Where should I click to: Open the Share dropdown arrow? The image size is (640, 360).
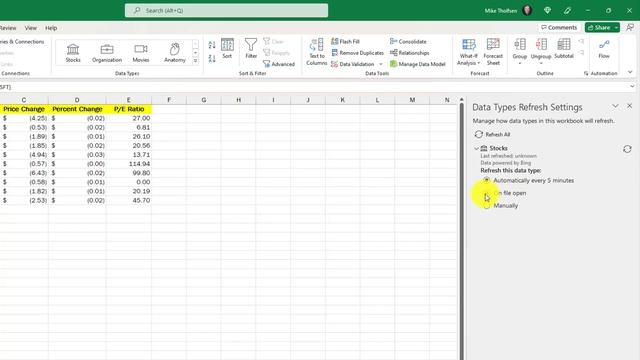click(616, 27)
